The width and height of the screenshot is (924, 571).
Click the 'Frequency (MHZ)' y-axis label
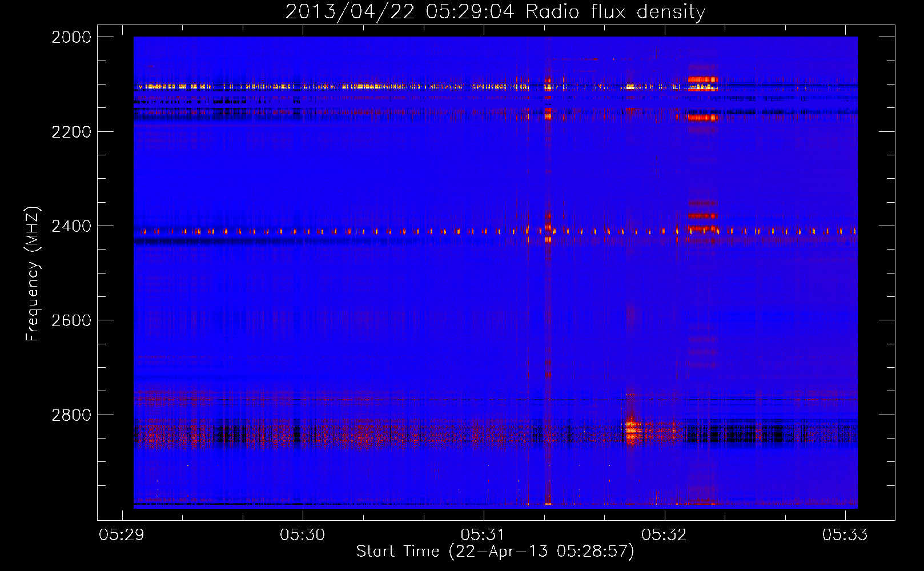[33, 274]
